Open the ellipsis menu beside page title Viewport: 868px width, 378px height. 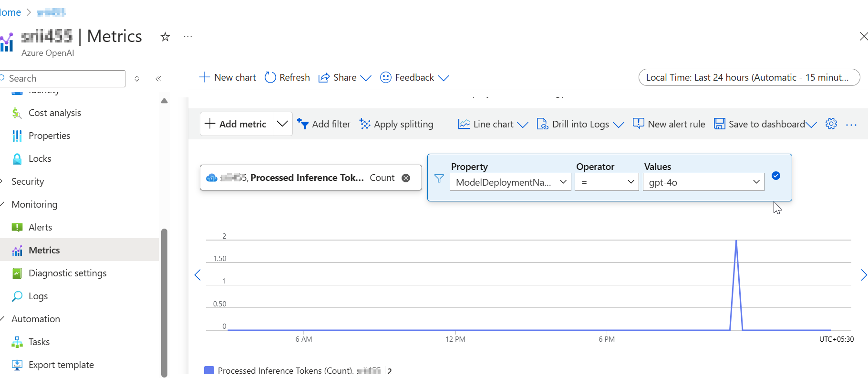[x=188, y=36]
